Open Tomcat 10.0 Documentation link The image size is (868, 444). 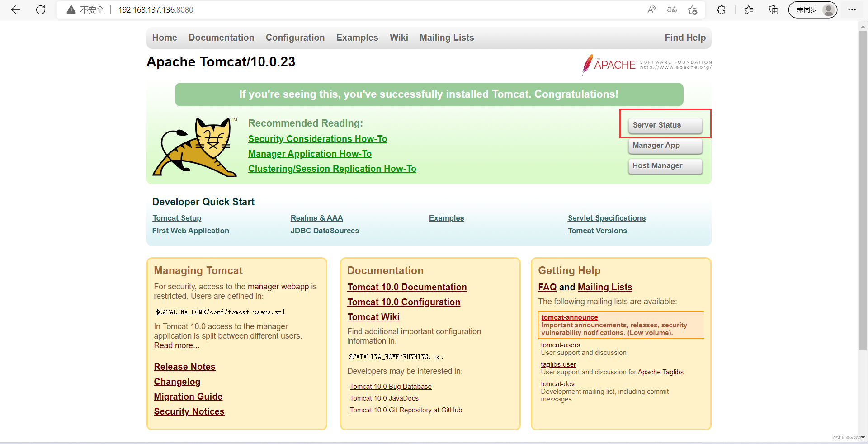(407, 287)
